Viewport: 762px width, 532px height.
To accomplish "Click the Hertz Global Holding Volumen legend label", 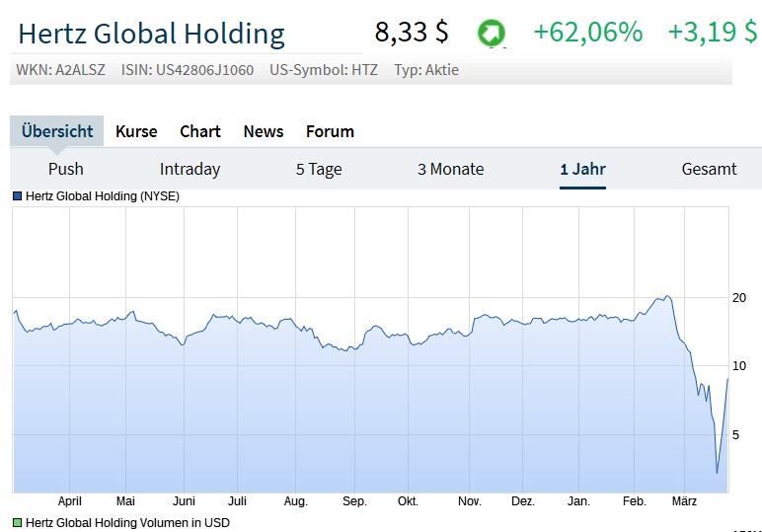I will (127, 522).
